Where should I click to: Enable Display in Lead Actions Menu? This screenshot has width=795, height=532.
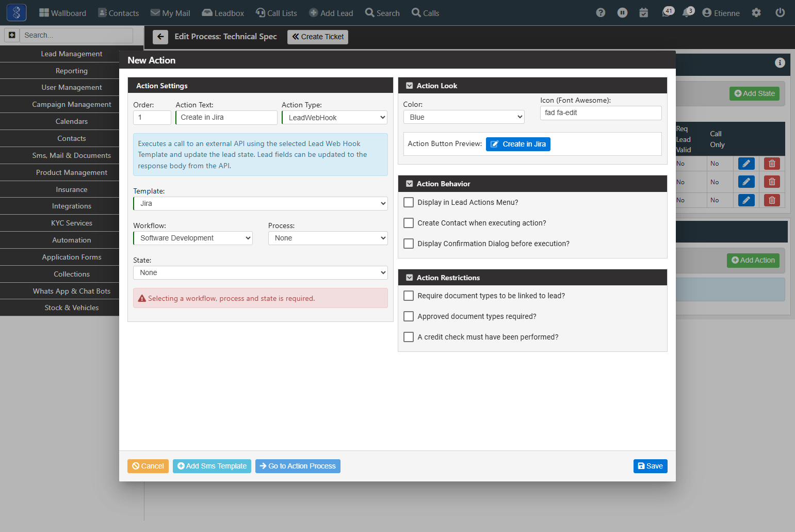[409, 202]
